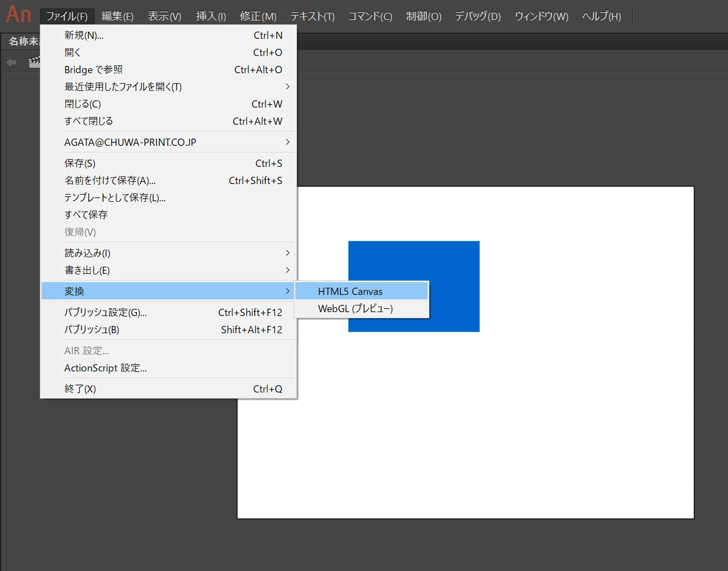Open the 挿入(I) menu

pos(211,16)
